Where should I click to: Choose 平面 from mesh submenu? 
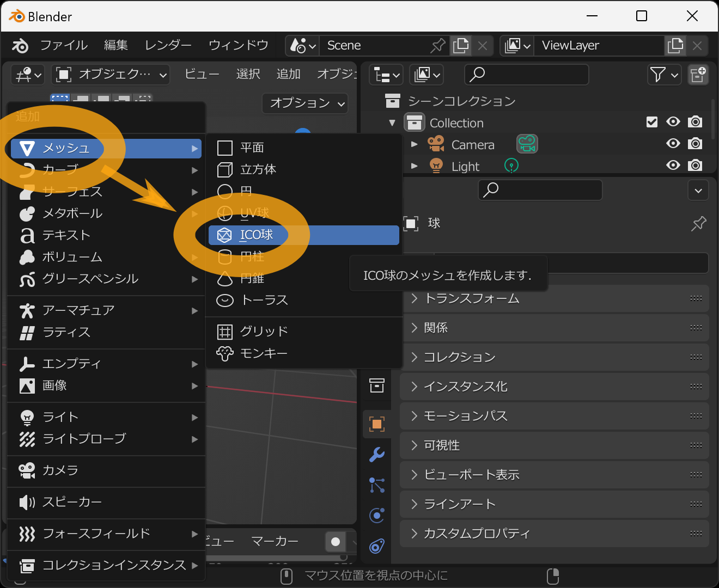click(304, 148)
